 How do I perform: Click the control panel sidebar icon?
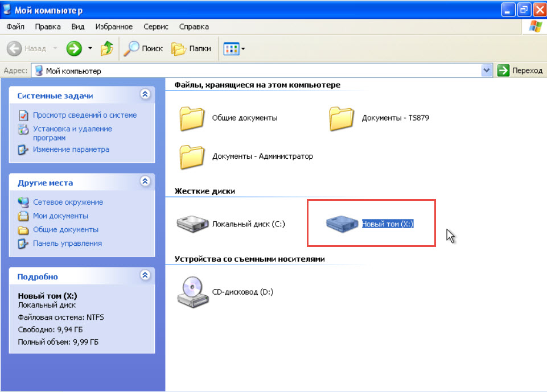point(23,244)
